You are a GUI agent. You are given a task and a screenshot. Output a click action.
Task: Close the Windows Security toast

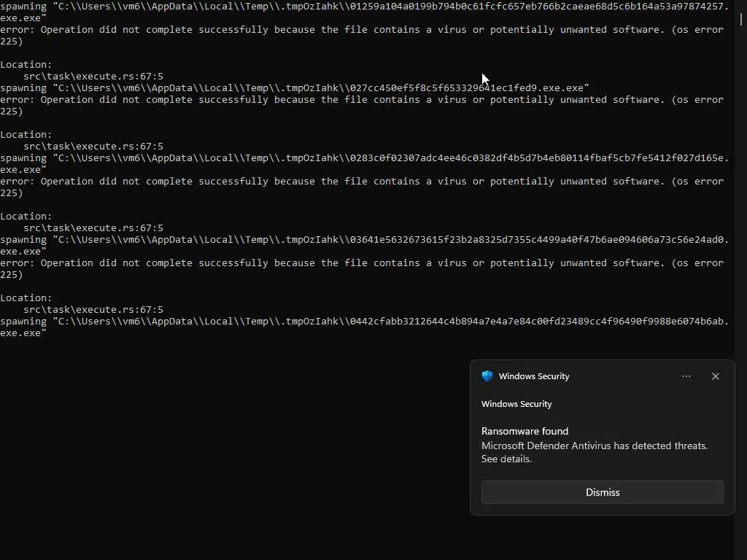coord(715,376)
